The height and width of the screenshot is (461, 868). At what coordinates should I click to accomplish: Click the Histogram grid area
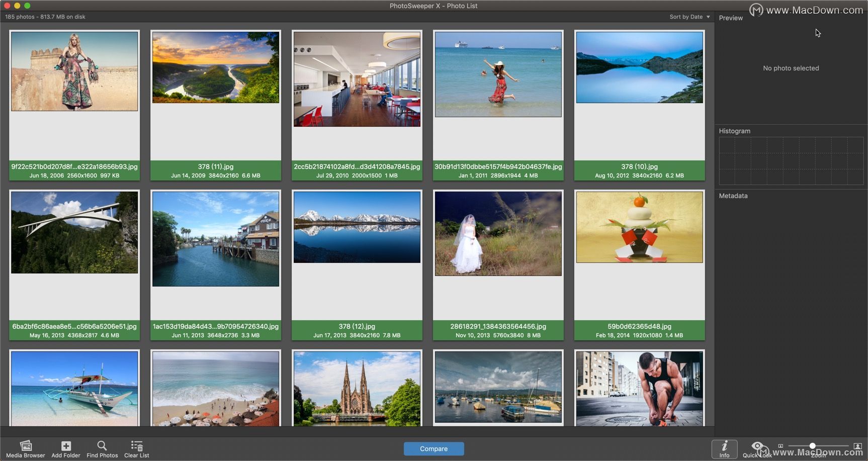[x=791, y=161]
